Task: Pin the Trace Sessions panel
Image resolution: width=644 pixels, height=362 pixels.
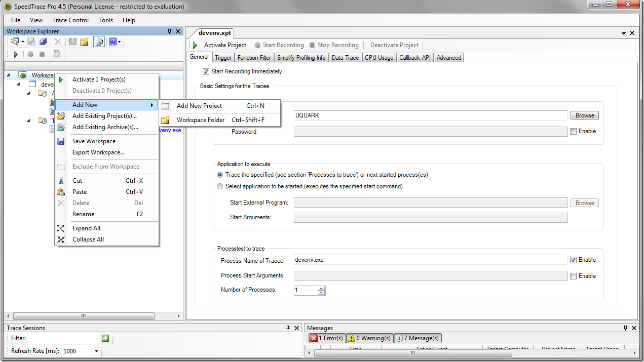Action: click(x=288, y=328)
